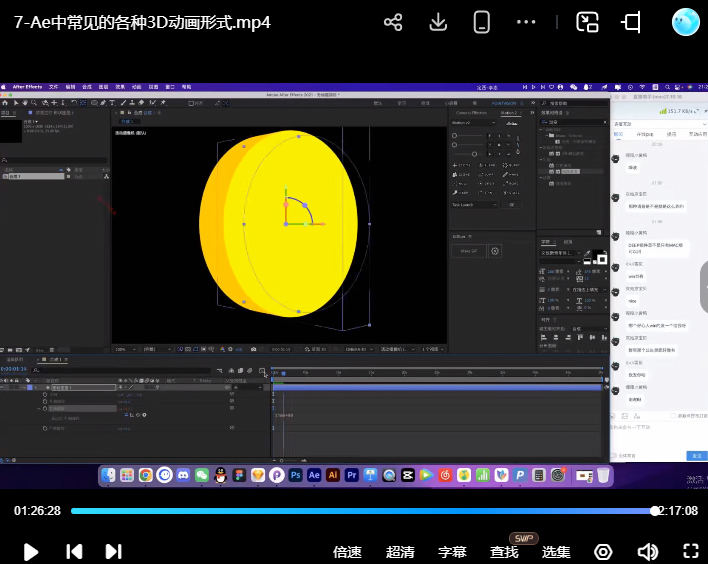Click the phone device icon

pyautogui.click(x=481, y=22)
